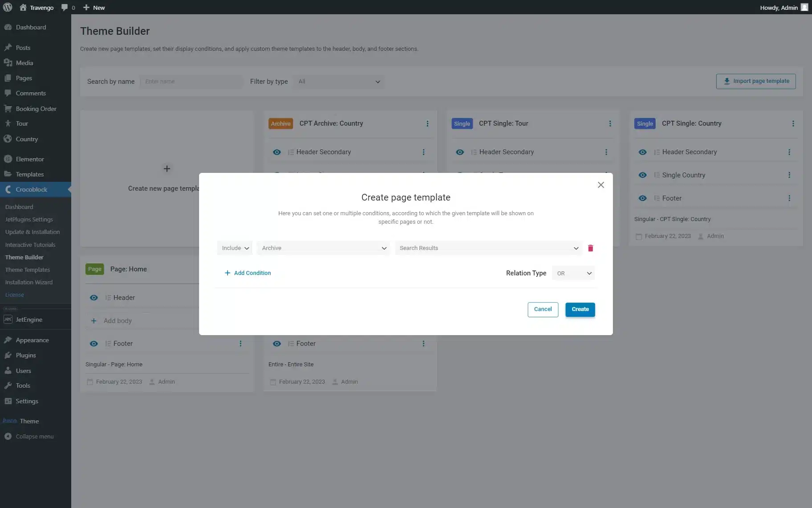Open Footer options in Entire Site card
Image resolution: width=812 pixels, height=508 pixels.
(x=423, y=344)
